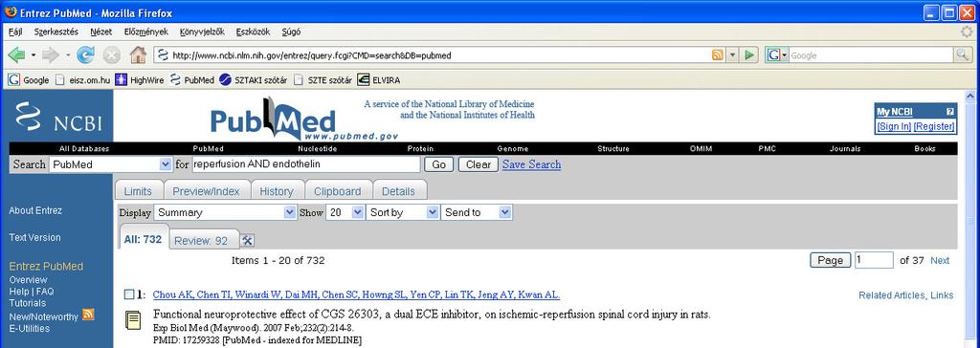Open the Google search engine selector icon
Screen dimensions: 980x348
pos(777,55)
